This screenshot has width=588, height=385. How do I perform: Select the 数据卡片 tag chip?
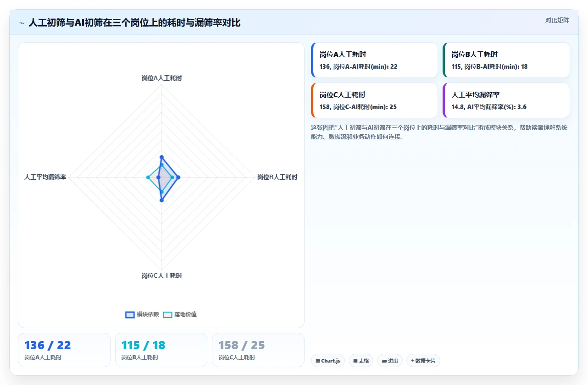coord(423,361)
